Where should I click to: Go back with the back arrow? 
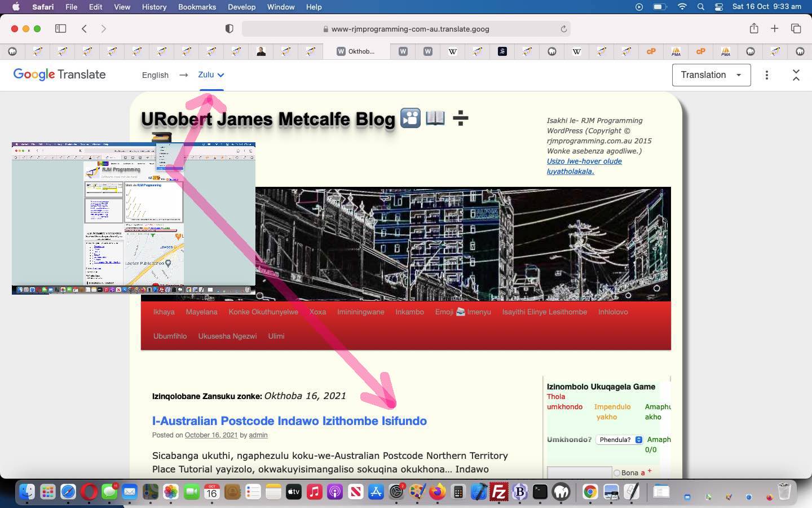click(84, 29)
